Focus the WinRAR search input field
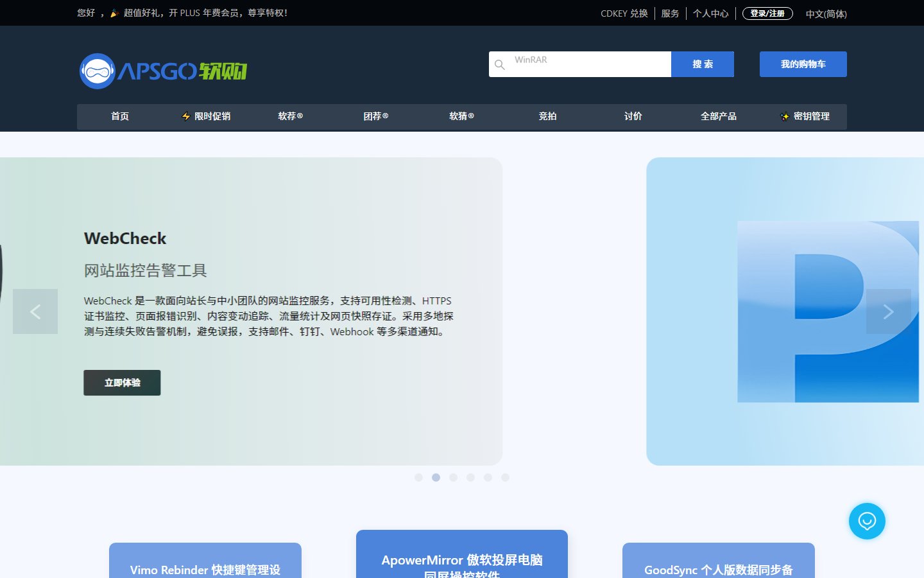Viewport: 924px width, 578px height. coord(580,64)
